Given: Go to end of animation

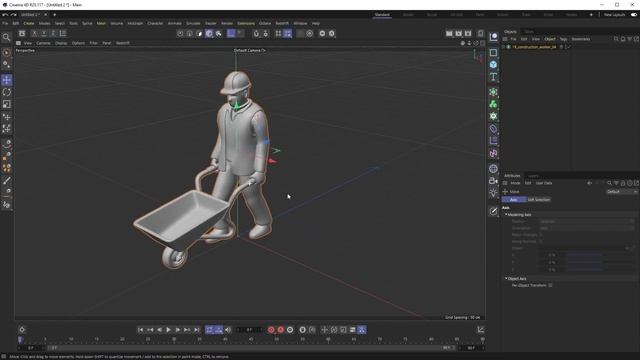Looking at the screenshot, I should point(196,330).
